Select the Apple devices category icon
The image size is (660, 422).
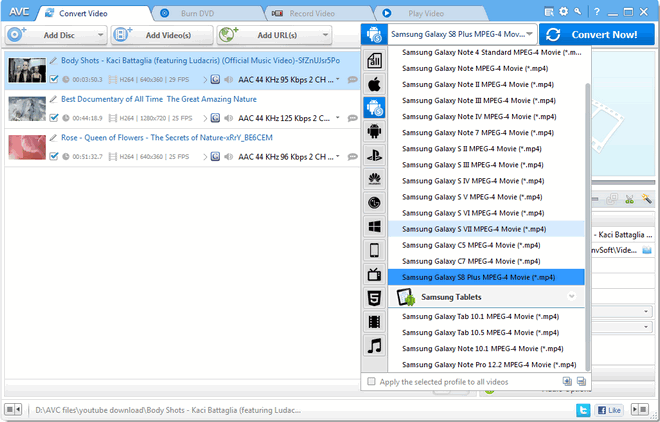tap(374, 84)
